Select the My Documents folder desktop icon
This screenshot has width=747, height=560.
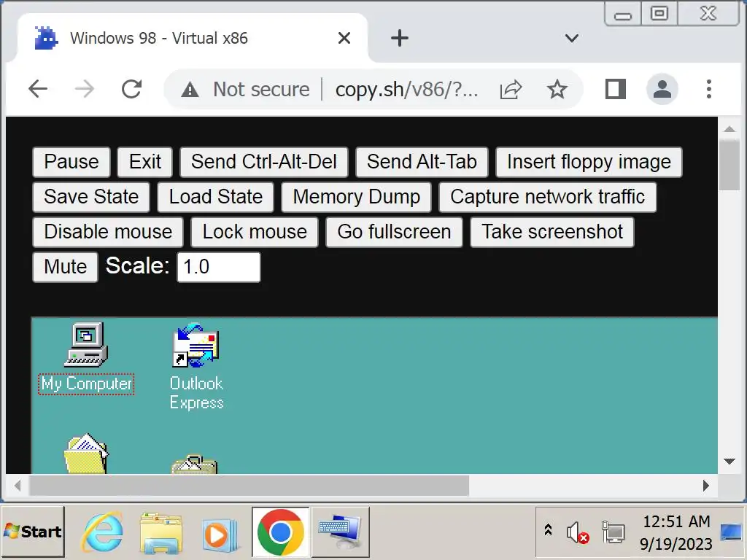pyautogui.click(x=86, y=453)
